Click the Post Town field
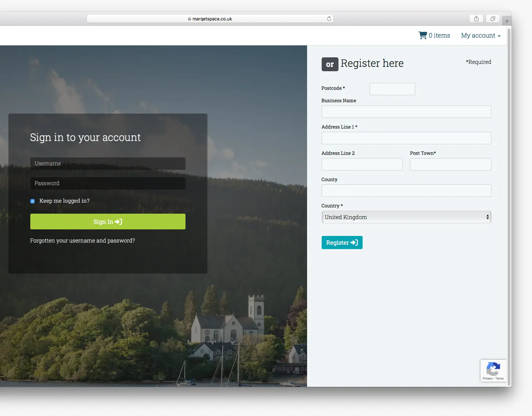 click(451, 164)
